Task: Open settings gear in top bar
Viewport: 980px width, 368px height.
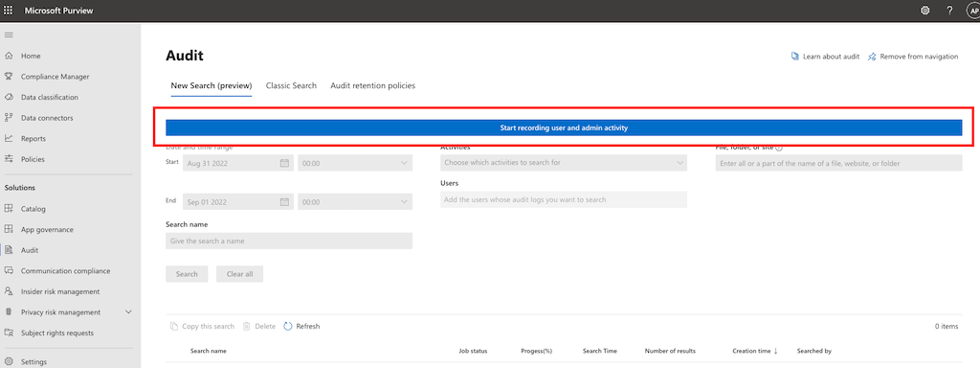Action: tap(925, 10)
